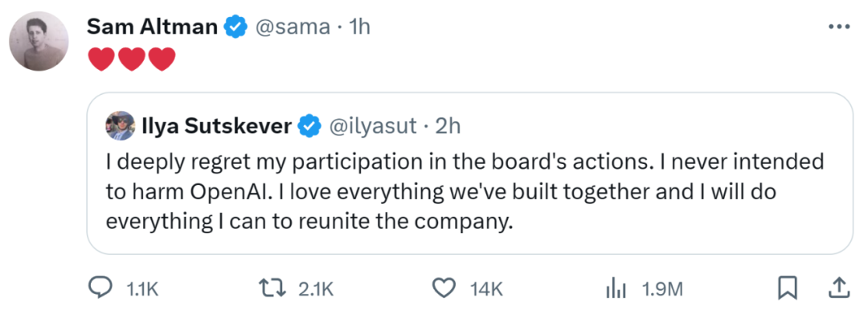Viewport: 868px width, 315px height.
Task: Open the 2h timestamp on the quoted tweet
Action: [448, 127]
